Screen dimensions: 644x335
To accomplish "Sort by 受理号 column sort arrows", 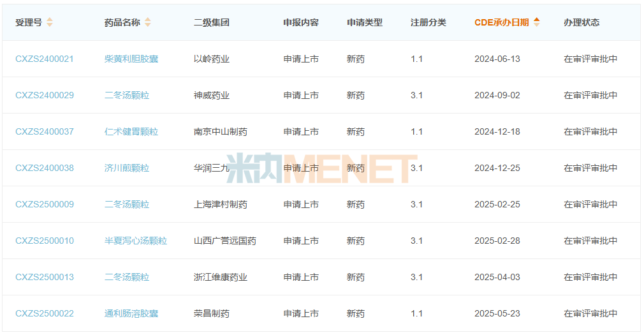I will pyautogui.click(x=50, y=22).
